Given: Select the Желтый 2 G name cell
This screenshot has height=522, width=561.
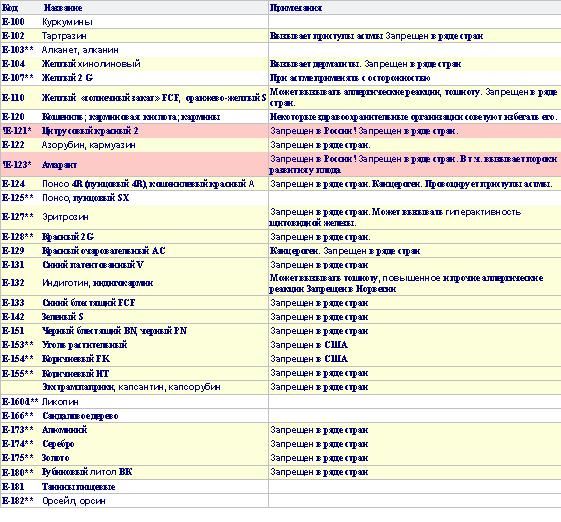Looking at the screenshot, I should tap(68, 78).
